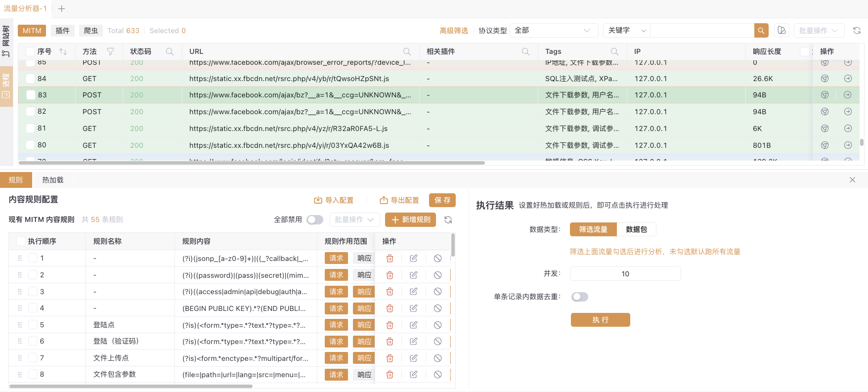
Task: Open the 流量分析器-1 tab
Action: coord(26,8)
